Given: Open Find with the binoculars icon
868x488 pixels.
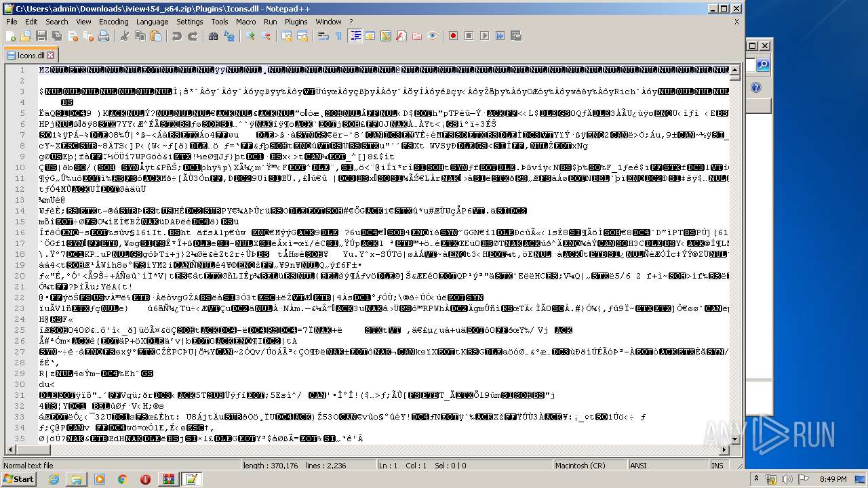Looking at the screenshot, I should click(x=214, y=36).
